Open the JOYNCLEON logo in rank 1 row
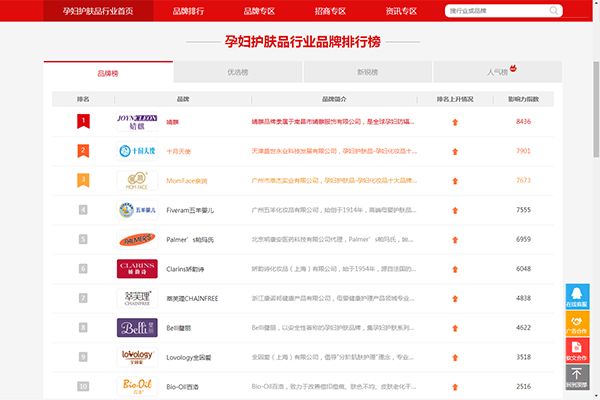Viewport: 600px width, 400px height. click(137, 122)
